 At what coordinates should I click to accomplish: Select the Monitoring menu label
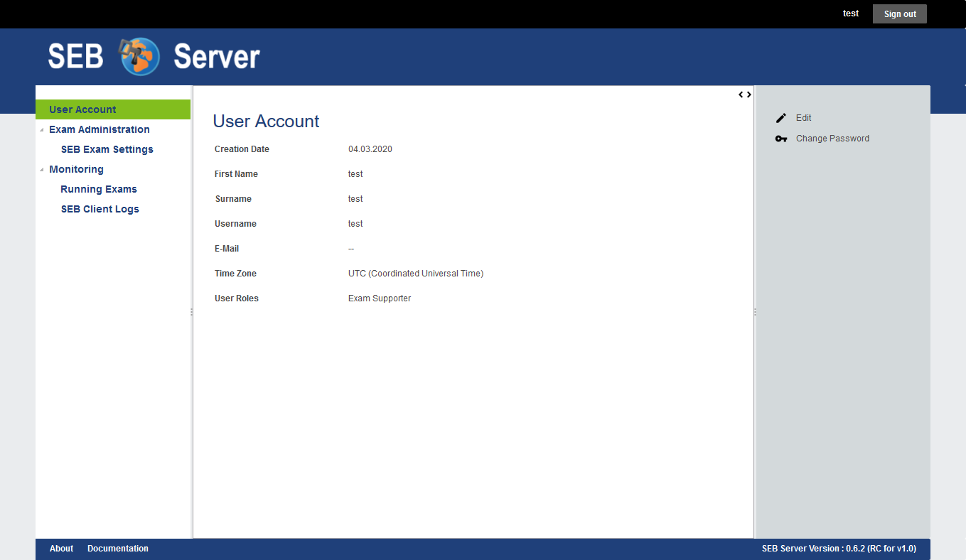click(76, 169)
